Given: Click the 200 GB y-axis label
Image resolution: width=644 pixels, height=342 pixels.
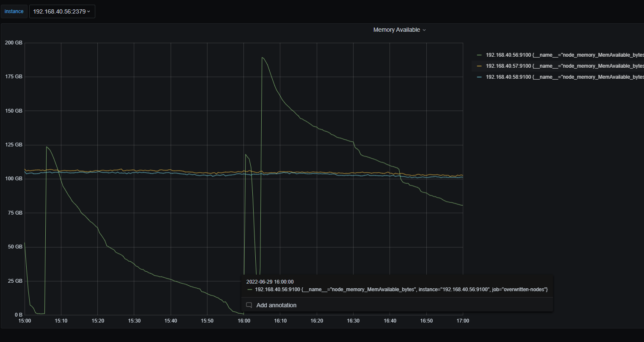Looking at the screenshot, I should pos(14,43).
